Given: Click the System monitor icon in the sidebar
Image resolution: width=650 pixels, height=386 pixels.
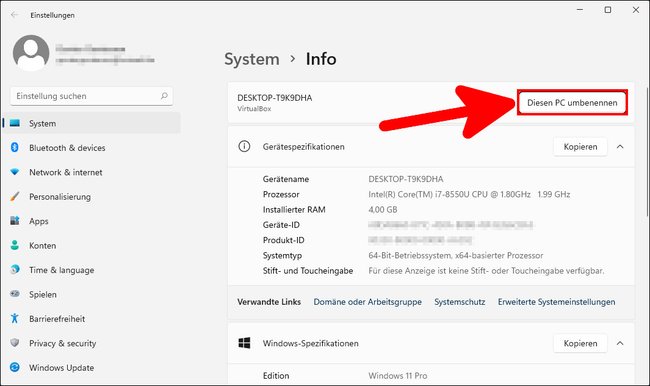Looking at the screenshot, I should point(15,123).
